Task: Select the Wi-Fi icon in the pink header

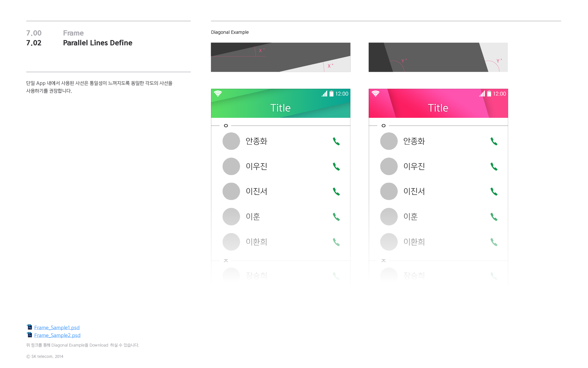Action: 376,93
